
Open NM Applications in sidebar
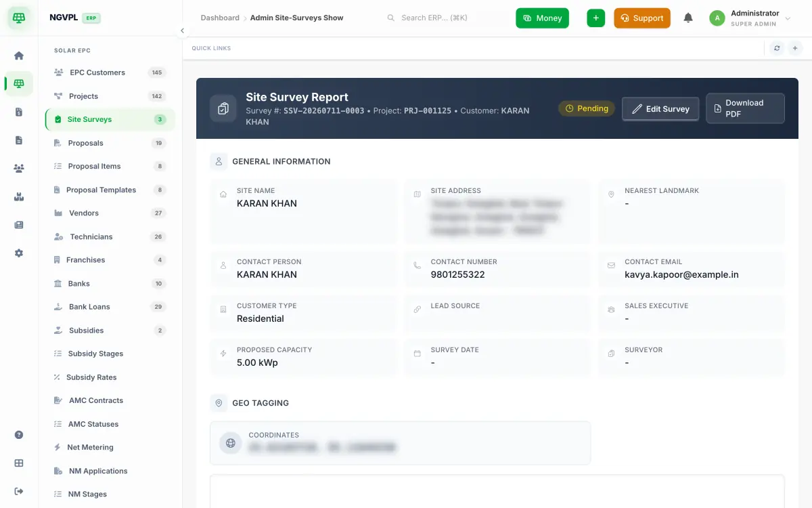point(110,471)
